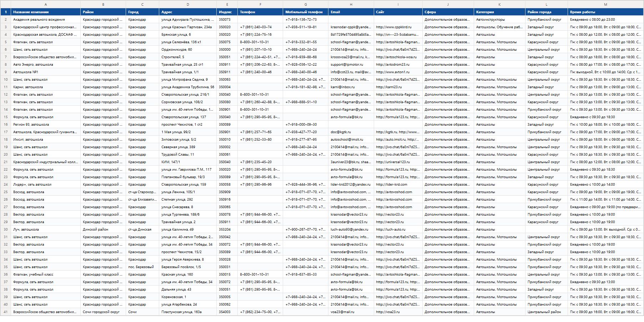
Task: Click the "пос. Березовый" city cell
Action: click(142, 267)
